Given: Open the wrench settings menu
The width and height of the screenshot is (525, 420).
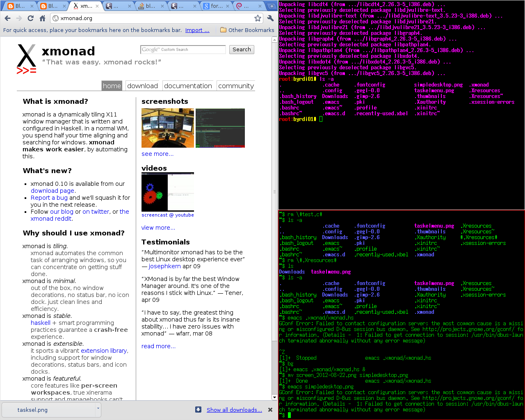Looking at the screenshot, I should pyautogui.click(x=270, y=18).
